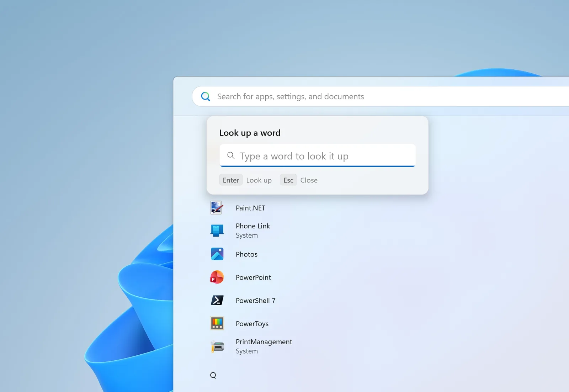Select the 'PrintManagement' list entry text
Viewport: 569px width, 392px height.
pyautogui.click(x=264, y=342)
